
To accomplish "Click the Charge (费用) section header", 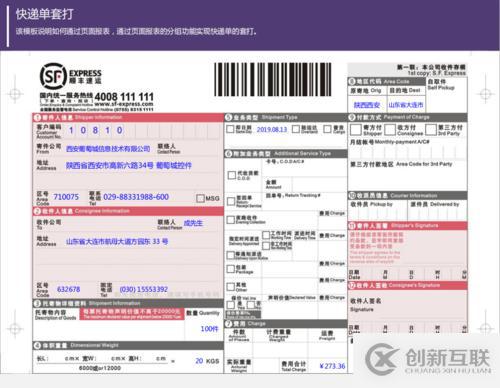I will pos(286,324).
